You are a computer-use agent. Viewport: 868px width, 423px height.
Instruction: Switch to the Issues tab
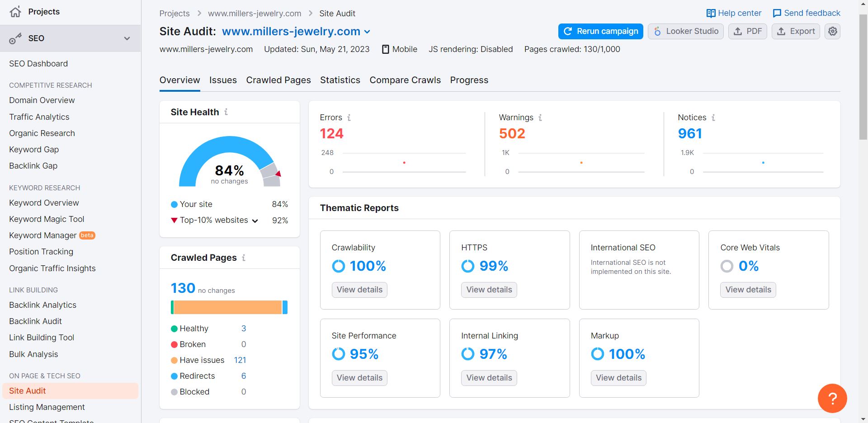pos(223,80)
